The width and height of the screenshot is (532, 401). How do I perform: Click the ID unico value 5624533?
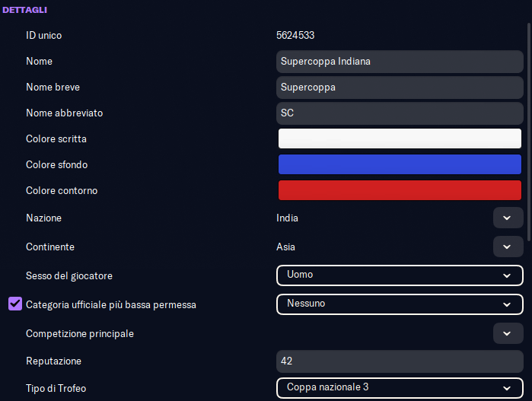295,36
